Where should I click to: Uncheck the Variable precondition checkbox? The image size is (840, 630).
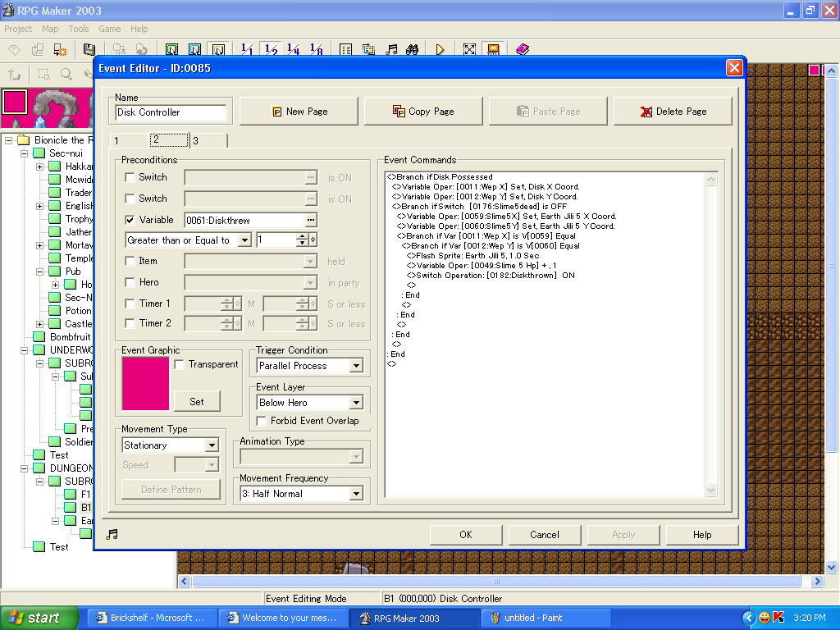(130, 220)
